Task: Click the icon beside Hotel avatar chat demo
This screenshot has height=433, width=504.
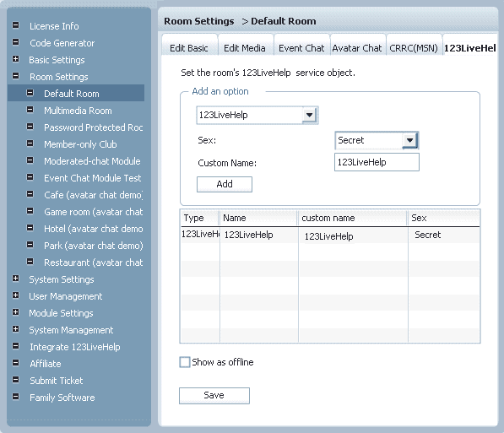Action: tap(30, 228)
